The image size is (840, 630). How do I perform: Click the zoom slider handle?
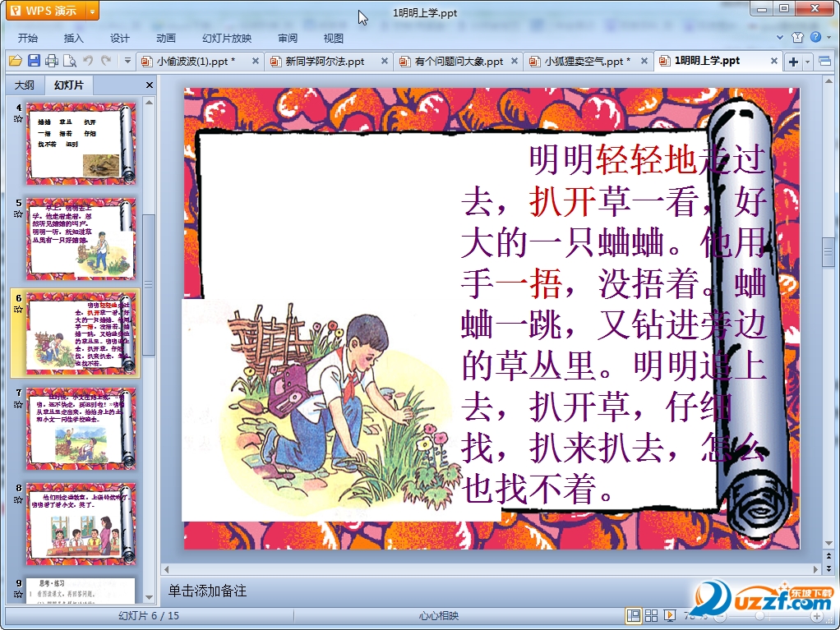coord(759,616)
